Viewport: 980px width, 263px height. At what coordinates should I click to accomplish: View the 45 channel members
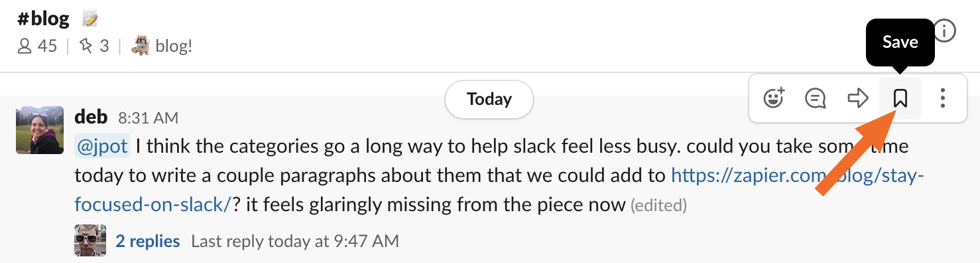coord(37,46)
